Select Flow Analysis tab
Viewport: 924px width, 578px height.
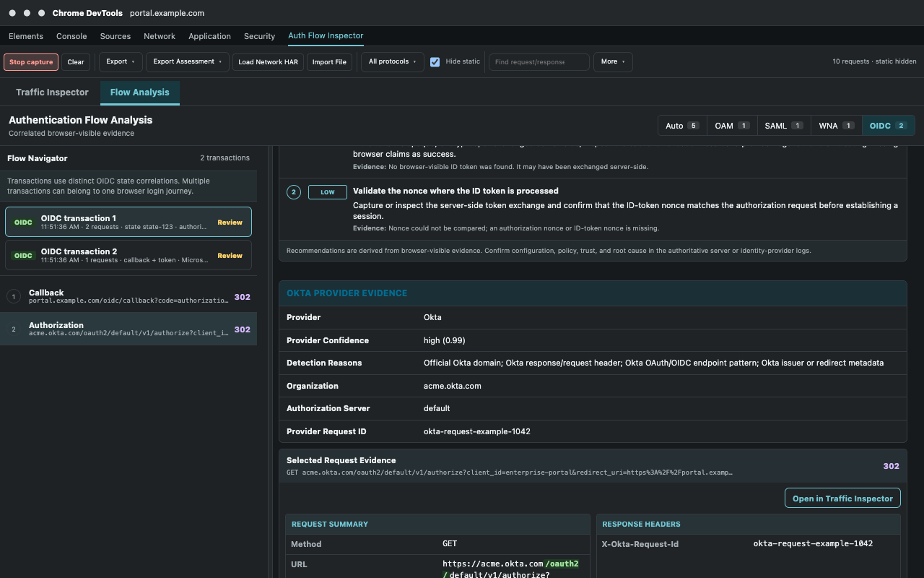[140, 92]
